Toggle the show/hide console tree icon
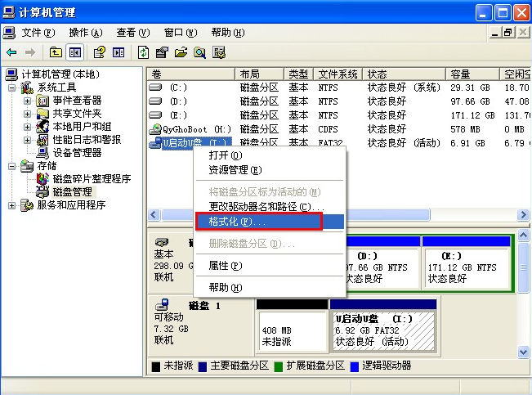This screenshot has width=532, height=395. pos(74,52)
